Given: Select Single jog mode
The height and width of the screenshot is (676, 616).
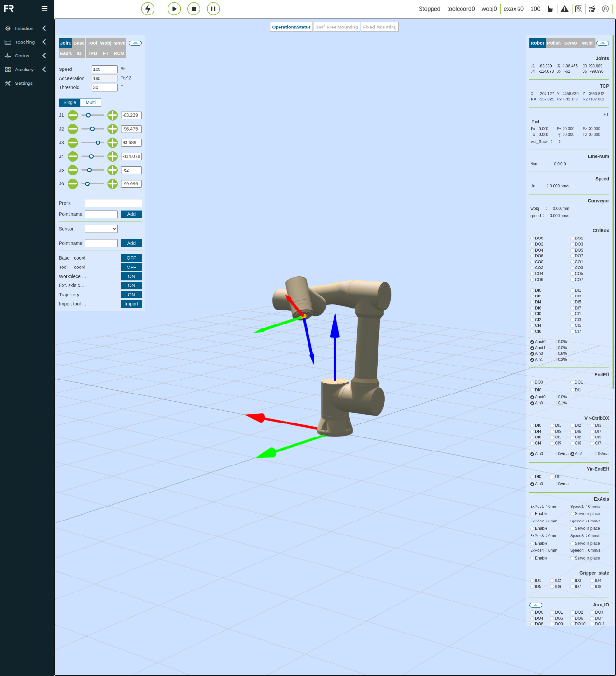Looking at the screenshot, I should pyautogui.click(x=70, y=102).
